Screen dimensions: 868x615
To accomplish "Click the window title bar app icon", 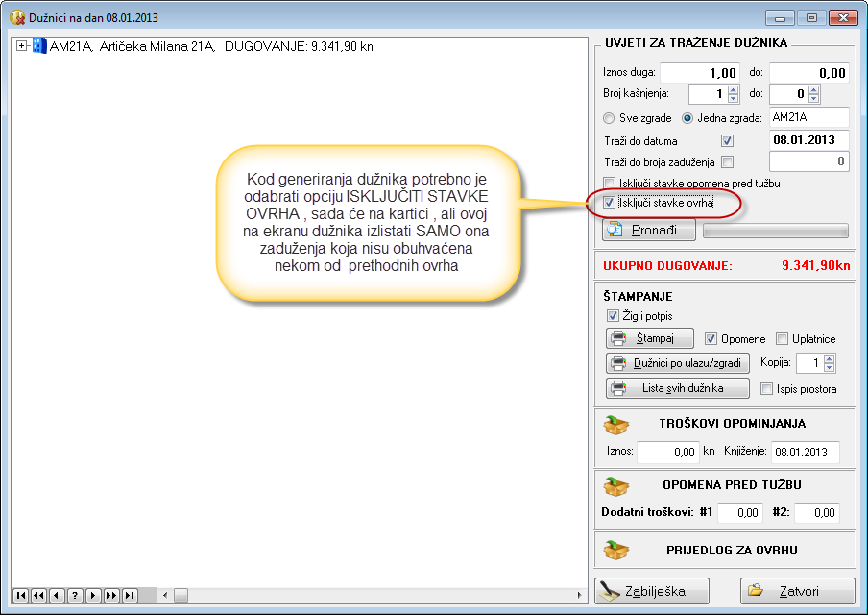I will (17, 17).
